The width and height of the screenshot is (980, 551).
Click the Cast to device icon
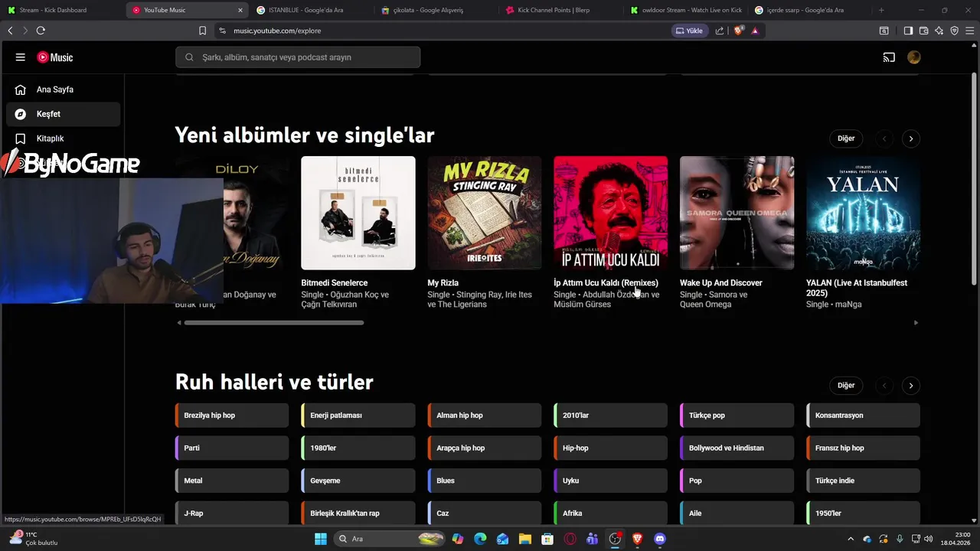pyautogui.click(x=889, y=57)
